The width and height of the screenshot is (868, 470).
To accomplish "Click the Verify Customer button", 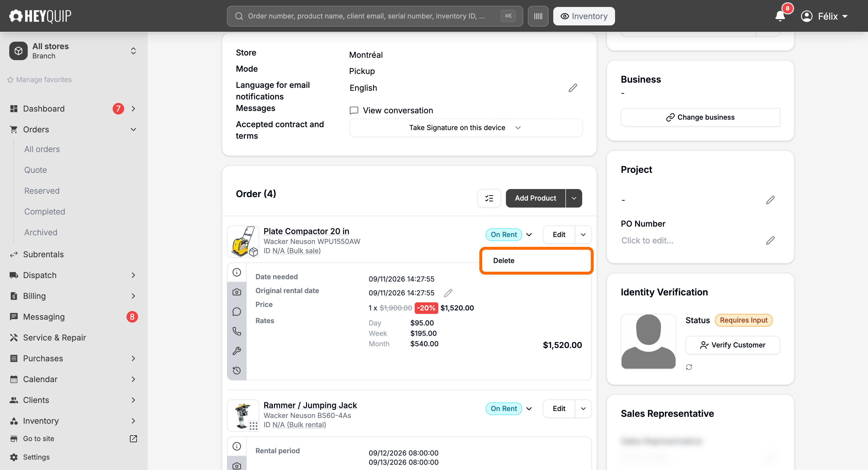I will click(x=733, y=345).
